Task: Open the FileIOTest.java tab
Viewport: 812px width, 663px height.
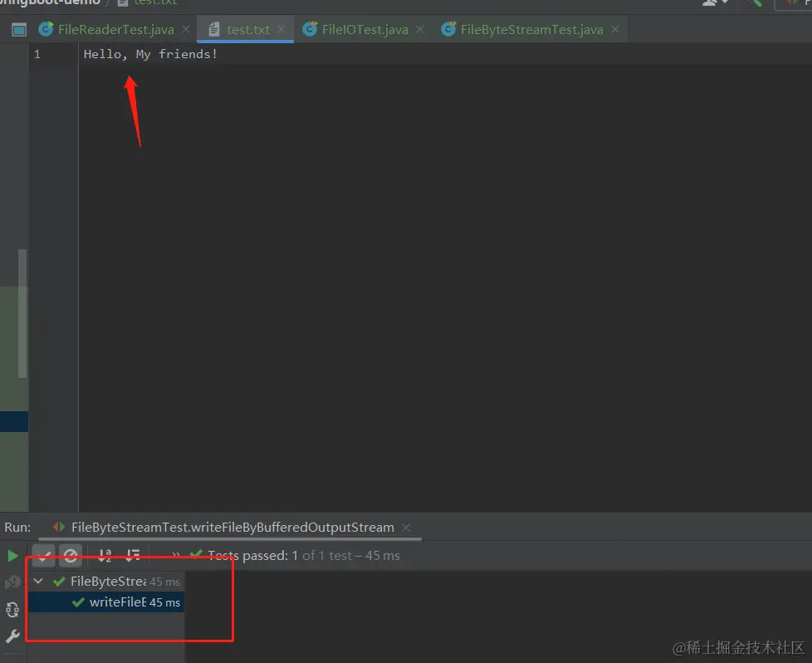Action: [x=364, y=30]
